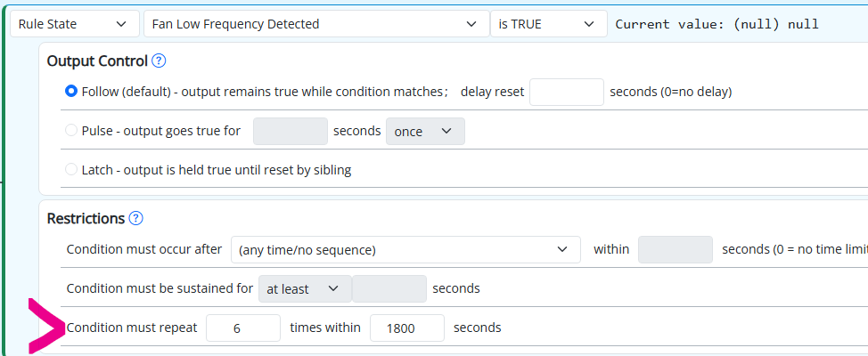
Task: Select the Latch output radio button
Action: tap(71, 170)
